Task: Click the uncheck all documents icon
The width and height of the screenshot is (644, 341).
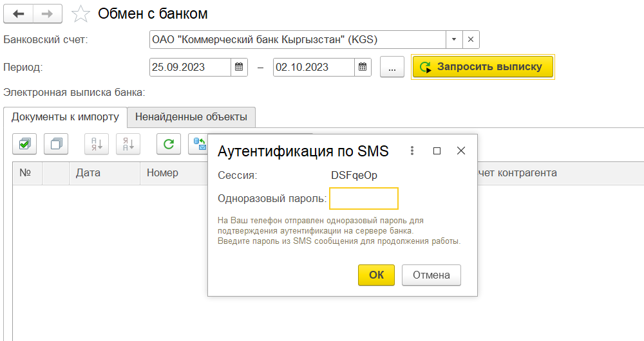Action: point(56,144)
